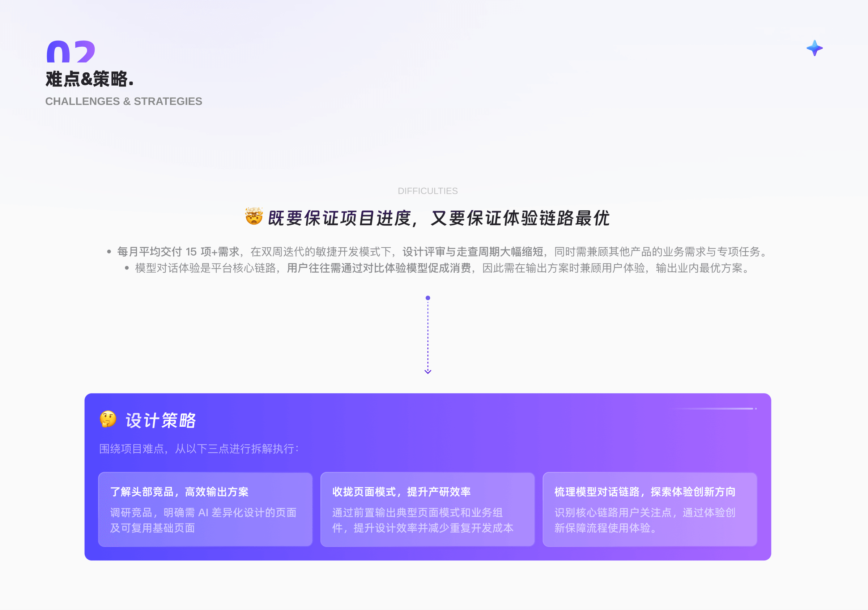Select the 收拢页面模式，提升产研效率 card

click(x=427, y=509)
